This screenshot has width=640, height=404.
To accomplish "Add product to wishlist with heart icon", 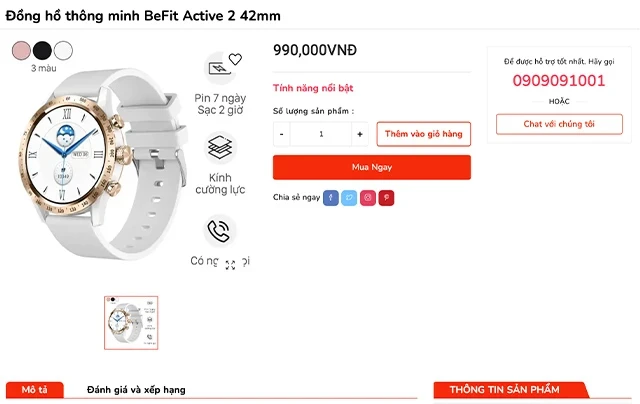I will point(235,59).
